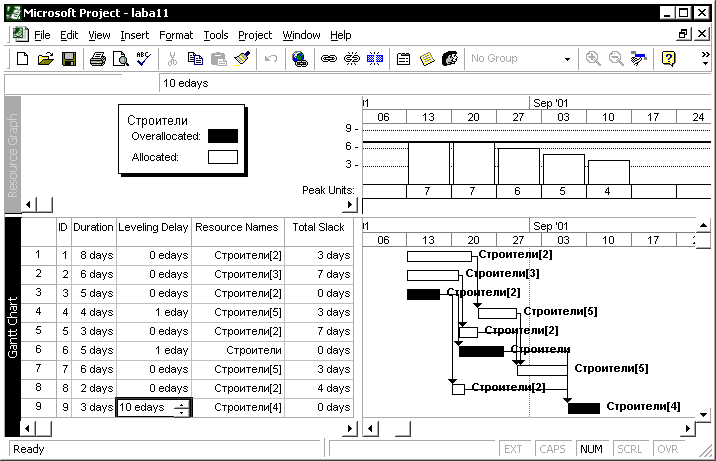Viewport: 716px width, 461px height.
Task: Select the Total Slack column header
Action: [319, 232]
